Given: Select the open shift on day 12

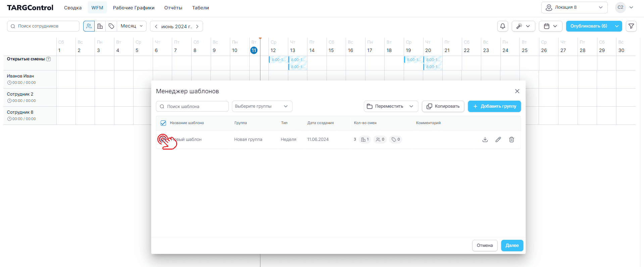Looking at the screenshot, I should click(278, 60).
